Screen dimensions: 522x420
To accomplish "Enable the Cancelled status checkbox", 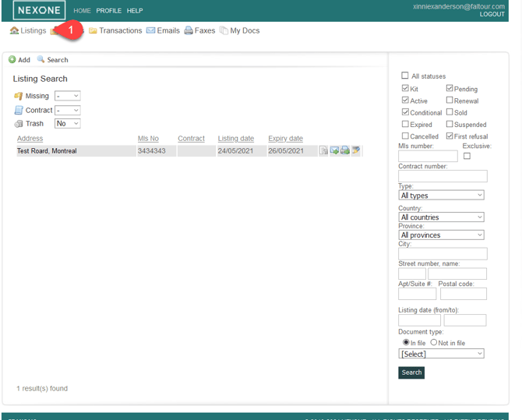I will click(405, 136).
